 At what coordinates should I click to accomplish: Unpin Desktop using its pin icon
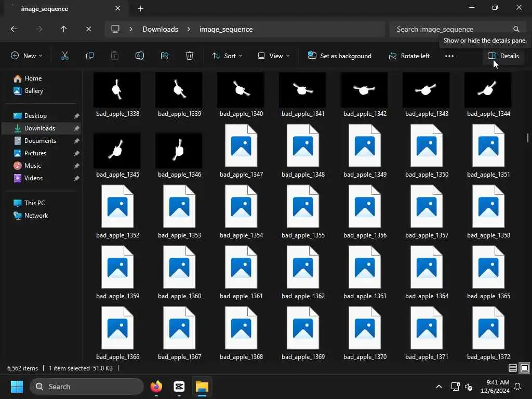[77, 116]
